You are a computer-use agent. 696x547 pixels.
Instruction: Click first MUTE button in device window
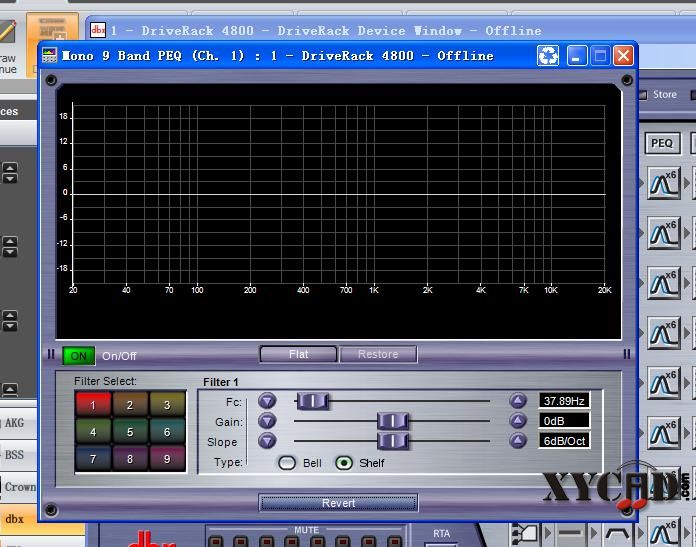point(216,541)
